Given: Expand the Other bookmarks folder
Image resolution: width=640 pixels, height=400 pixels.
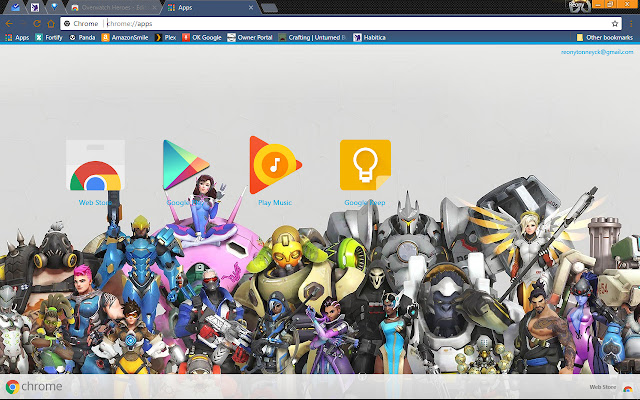Looking at the screenshot, I should pos(604,38).
